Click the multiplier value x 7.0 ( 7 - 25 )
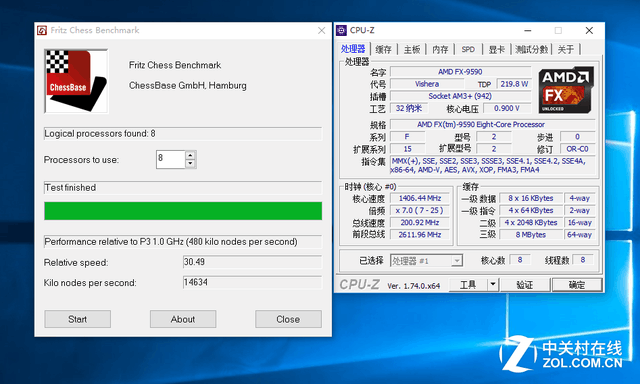 coord(420,211)
